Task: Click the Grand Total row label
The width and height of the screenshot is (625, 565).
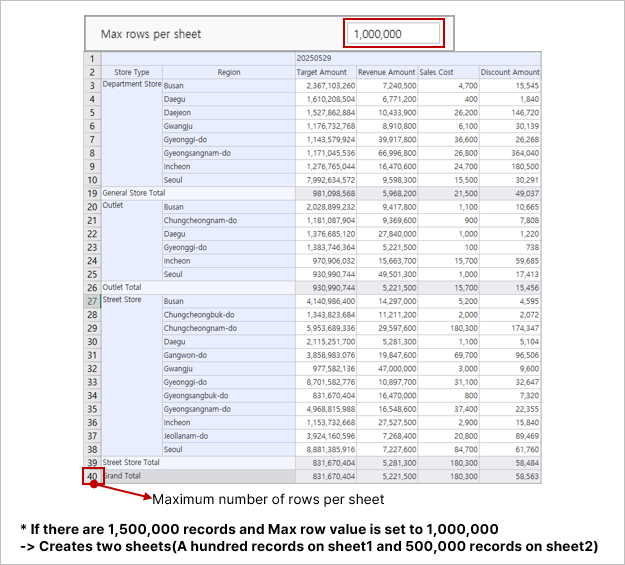Action: tap(122, 476)
